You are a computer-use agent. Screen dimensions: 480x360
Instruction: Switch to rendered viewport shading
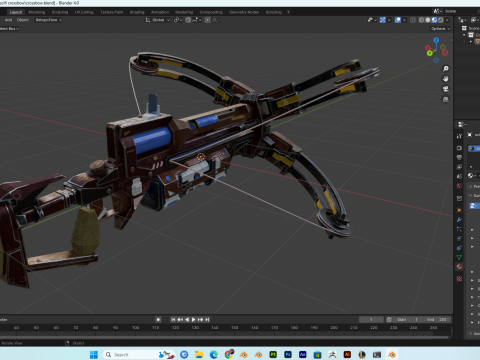pyautogui.click(x=440, y=20)
